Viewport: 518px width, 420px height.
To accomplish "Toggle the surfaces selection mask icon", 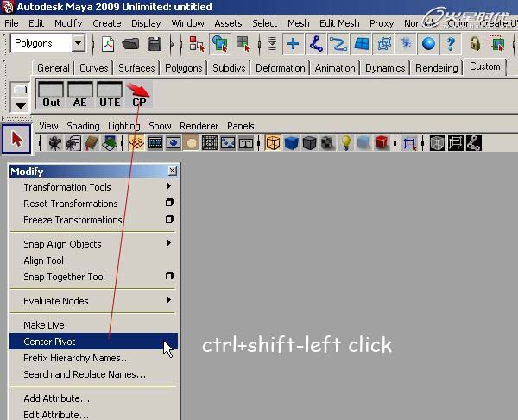I will 361,44.
